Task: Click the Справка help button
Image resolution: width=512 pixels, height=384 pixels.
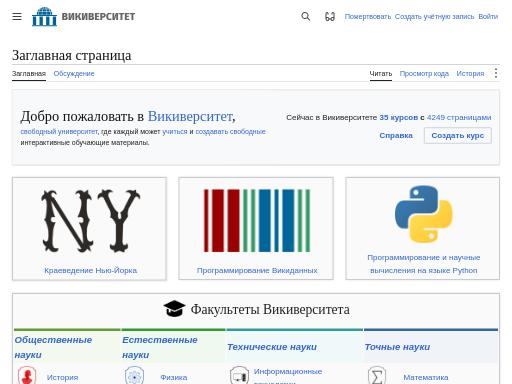Action: click(x=396, y=136)
